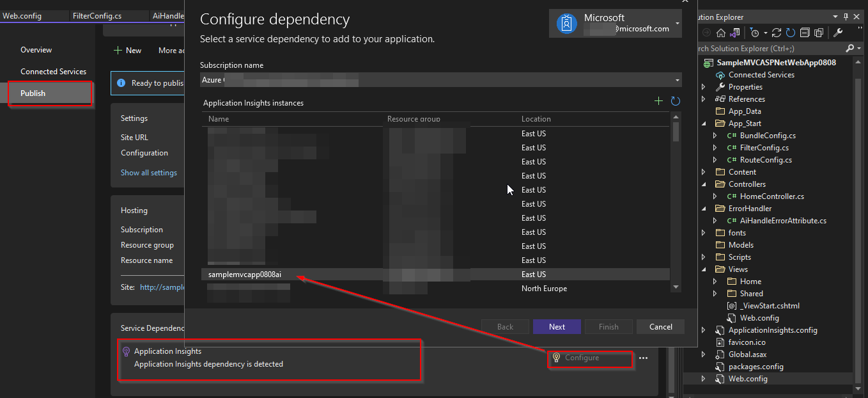The width and height of the screenshot is (868, 398).
Task: Select the North Europe row in the instances list
Action: click(436, 289)
